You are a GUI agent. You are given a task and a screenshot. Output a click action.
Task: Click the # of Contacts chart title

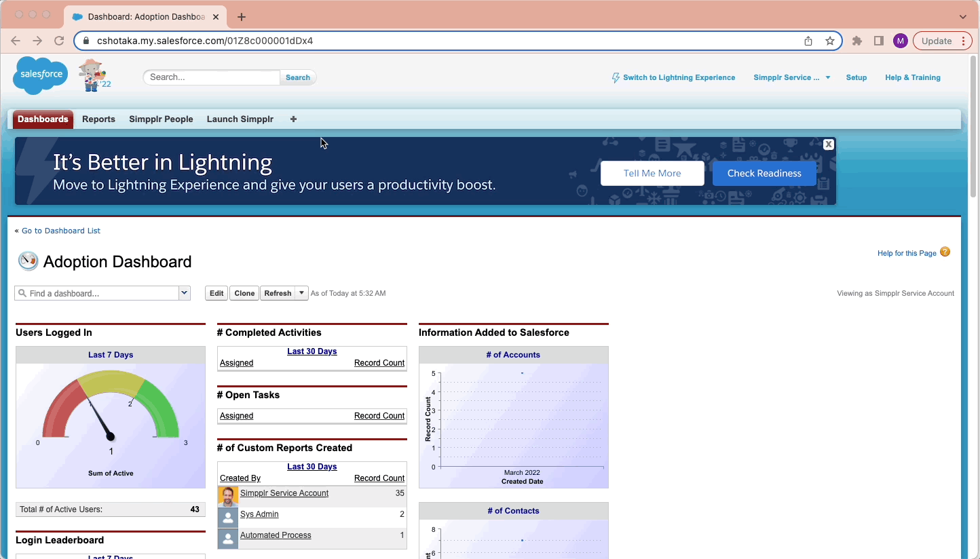(x=513, y=511)
